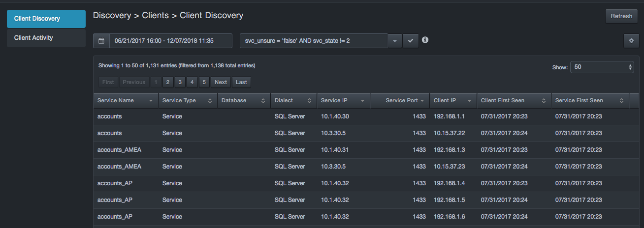The height and width of the screenshot is (228, 644).
Task: Sort by Client IP column arrow
Action: [x=469, y=101]
